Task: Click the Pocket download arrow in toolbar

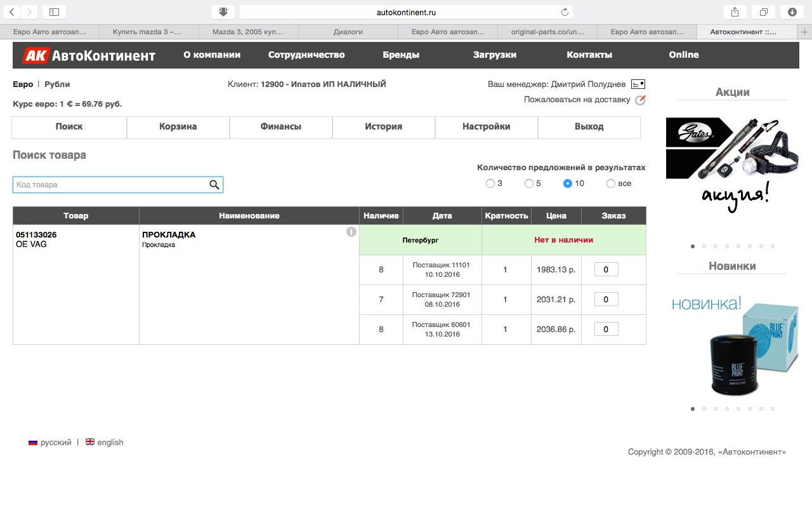Action: tap(223, 12)
